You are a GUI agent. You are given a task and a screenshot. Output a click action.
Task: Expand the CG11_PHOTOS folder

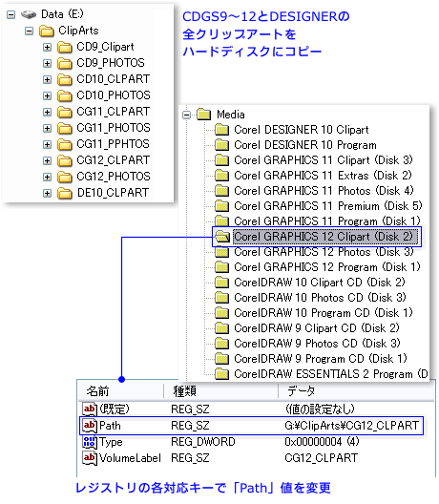48,128
